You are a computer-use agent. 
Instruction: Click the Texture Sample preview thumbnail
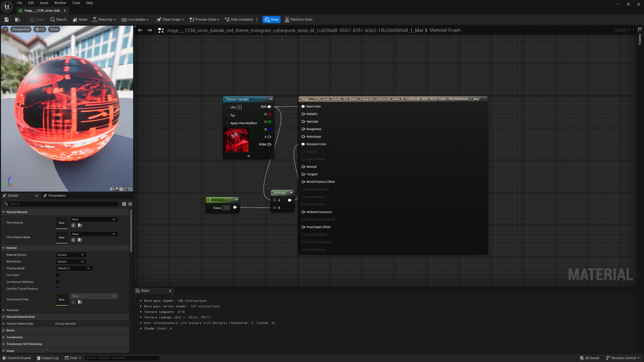(x=236, y=140)
